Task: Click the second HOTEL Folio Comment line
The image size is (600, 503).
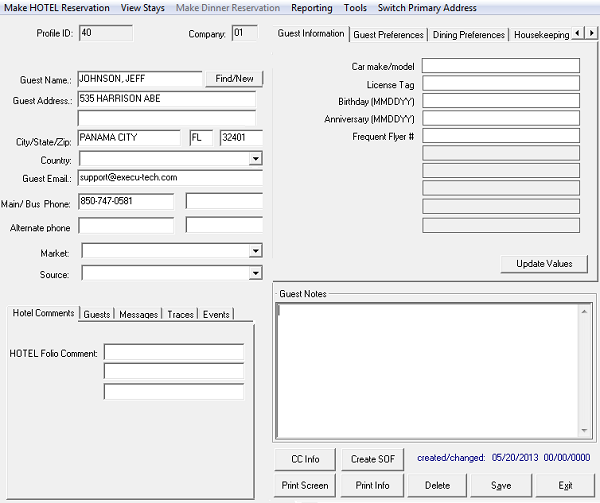Action: click(x=174, y=371)
